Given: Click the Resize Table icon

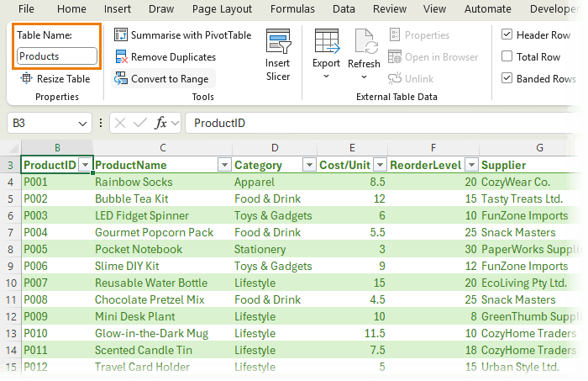Looking at the screenshot, I should [25, 79].
